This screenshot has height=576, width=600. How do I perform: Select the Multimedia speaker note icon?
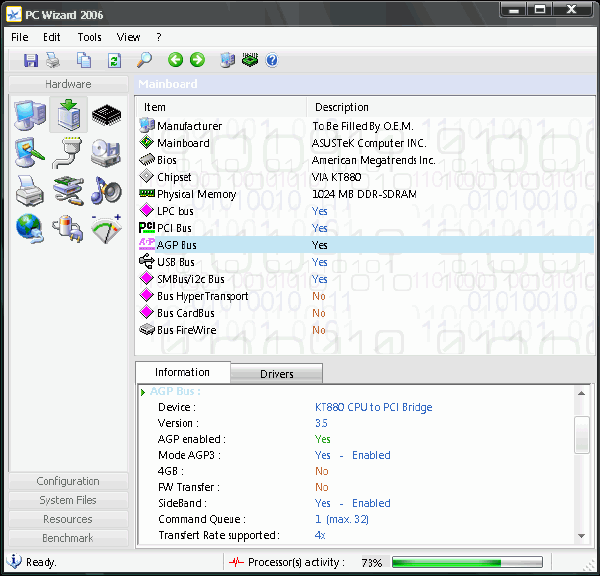tap(106, 191)
